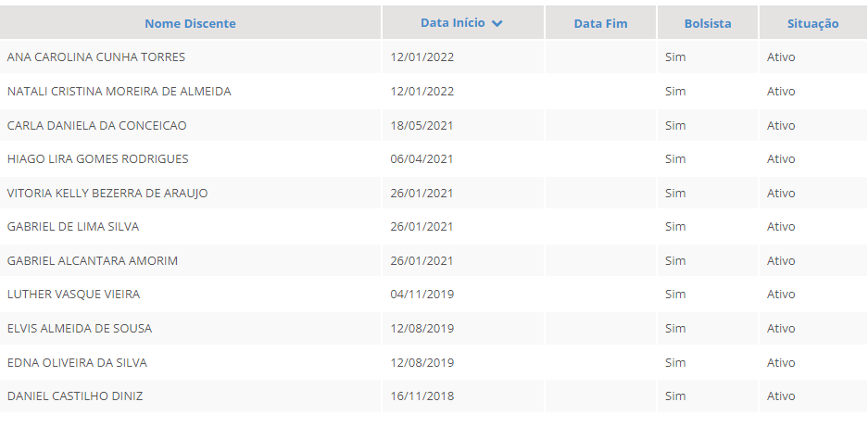Select the Luther Vasque Vieira row
The width and height of the screenshot is (868, 427).
(x=73, y=295)
